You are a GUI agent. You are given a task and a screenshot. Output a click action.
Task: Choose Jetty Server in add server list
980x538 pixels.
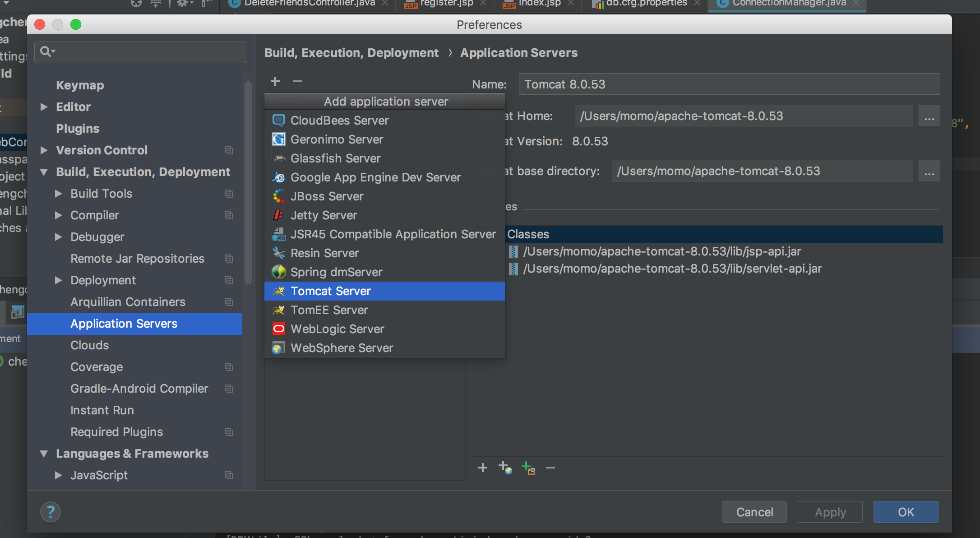(324, 215)
